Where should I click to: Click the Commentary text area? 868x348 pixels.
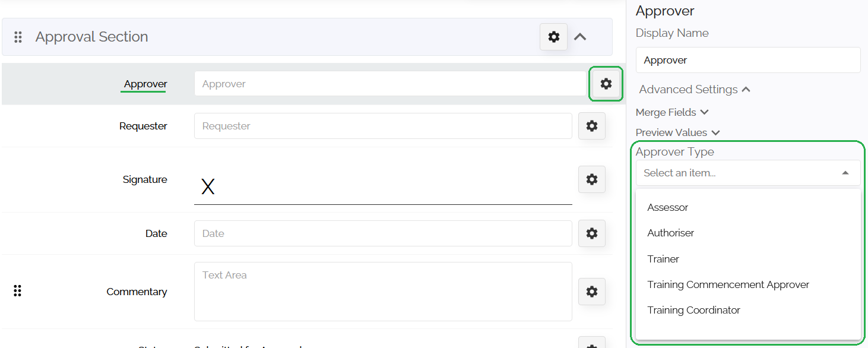[x=382, y=292]
